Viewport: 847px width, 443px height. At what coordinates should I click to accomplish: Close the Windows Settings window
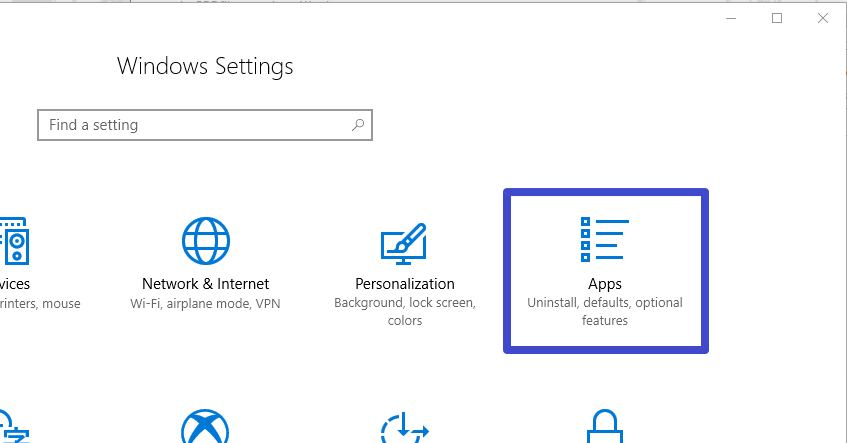coord(823,18)
